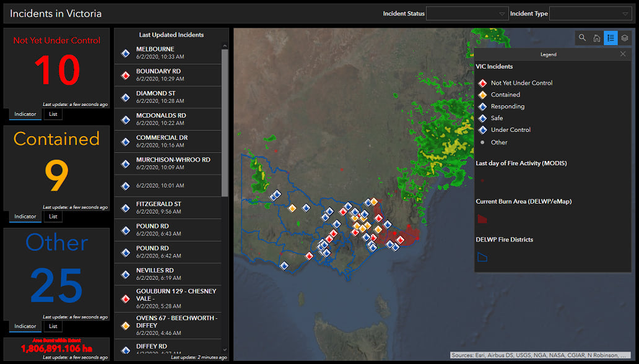
Task: Switch to List tab under Not Yet Under Control
Action: [x=53, y=114]
